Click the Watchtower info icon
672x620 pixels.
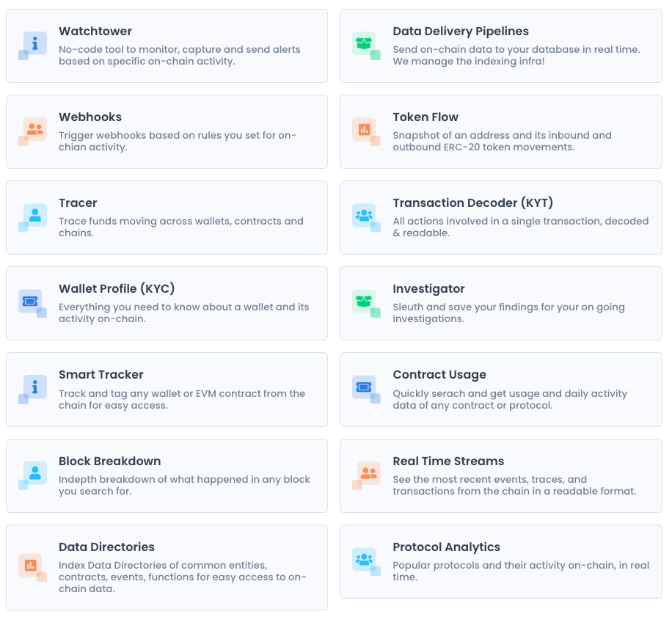click(x=34, y=44)
